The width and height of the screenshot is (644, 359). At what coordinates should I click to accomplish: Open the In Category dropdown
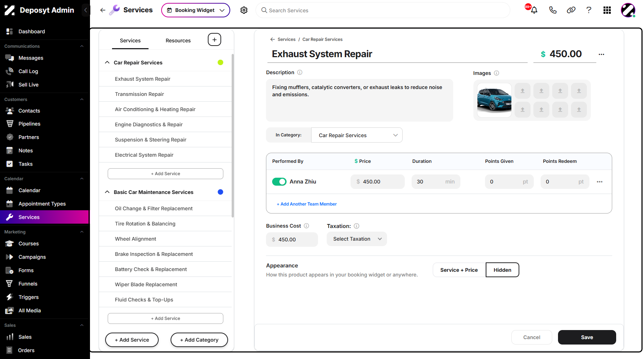coord(357,135)
